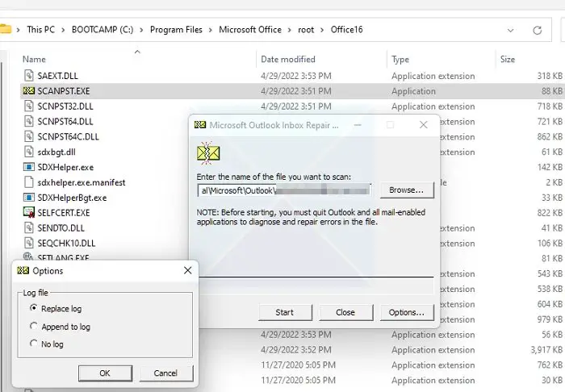Image resolution: width=565 pixels, height=392 pixels.
Task: Select the SCNPST64C.DLL file icon
Action: [x=29, y=136]
